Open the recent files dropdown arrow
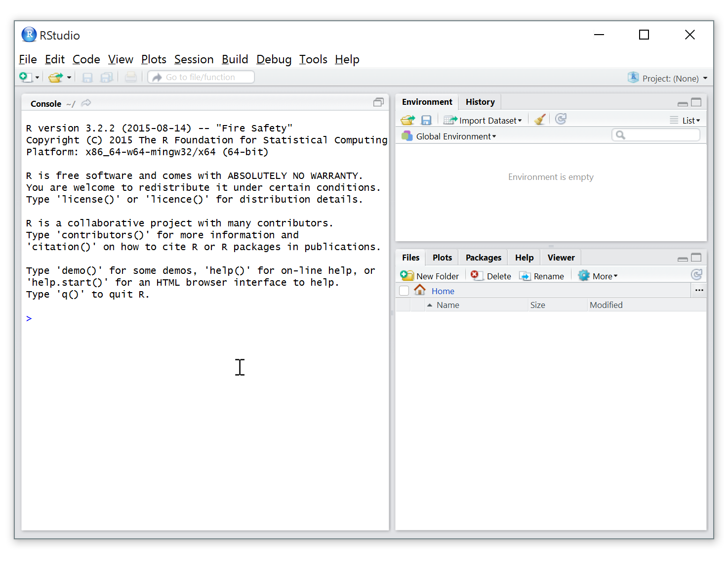Screen dimensions: 728x565 click(69, 78)
